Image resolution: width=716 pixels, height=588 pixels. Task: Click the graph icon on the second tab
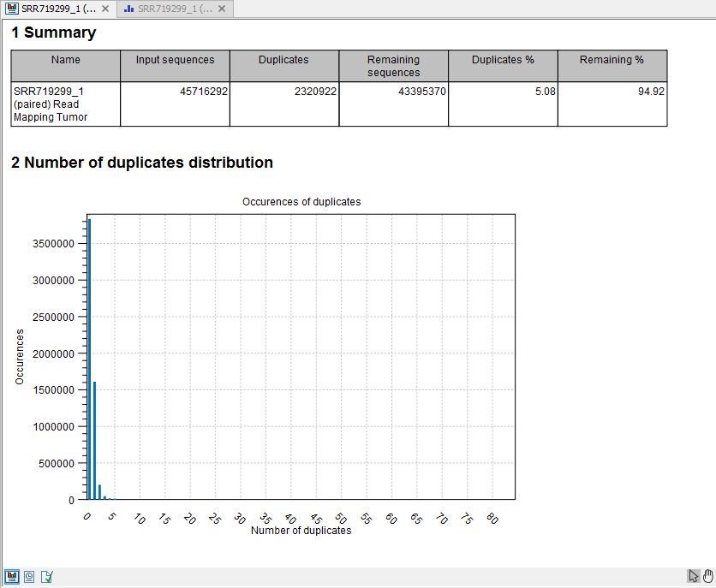click(x=129, y=9)
